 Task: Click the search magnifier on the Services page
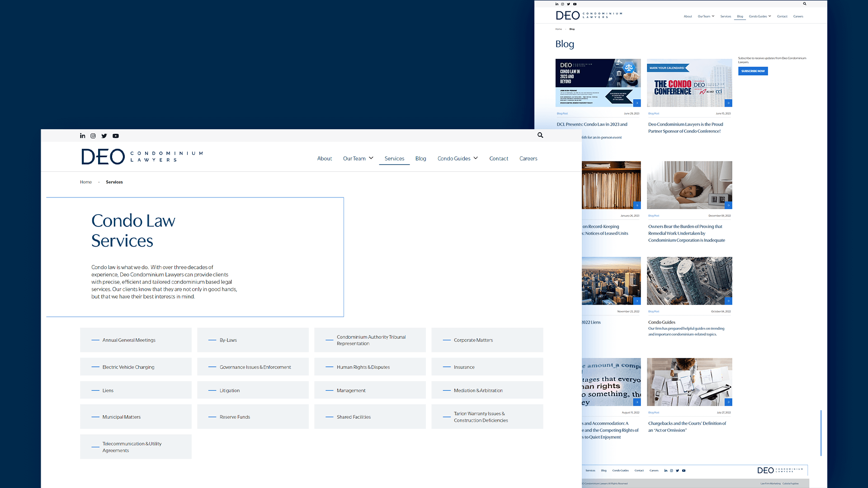pos(540,135)
